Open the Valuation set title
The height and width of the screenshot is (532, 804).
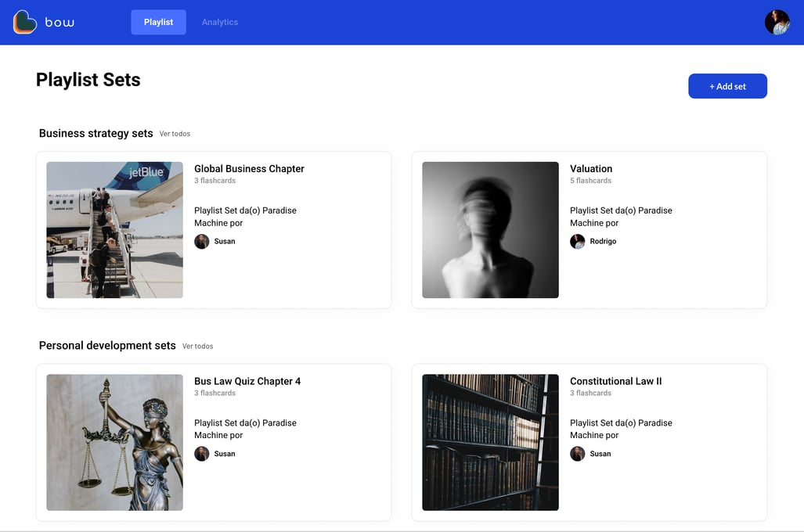coord(591,169)
